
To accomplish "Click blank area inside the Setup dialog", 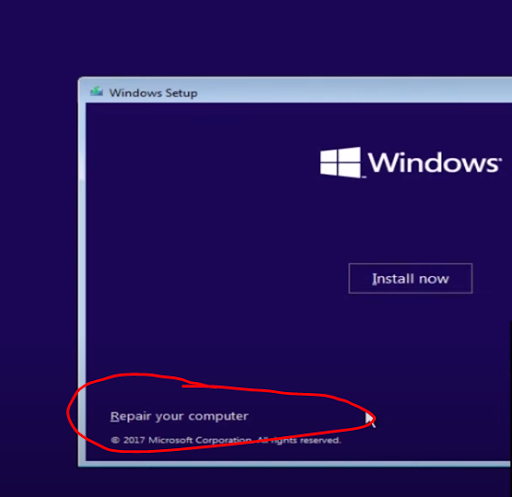I will (200, 233).
